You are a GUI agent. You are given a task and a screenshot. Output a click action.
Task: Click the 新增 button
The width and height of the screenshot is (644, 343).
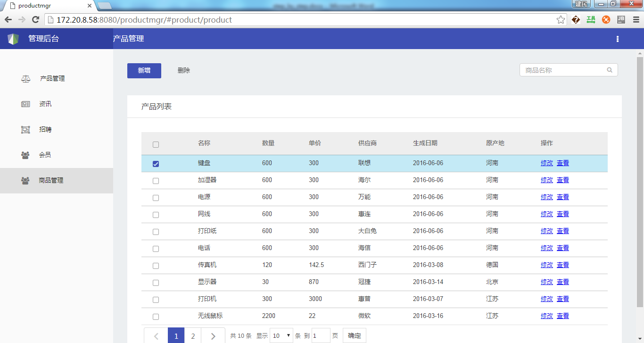coord(144,71)
